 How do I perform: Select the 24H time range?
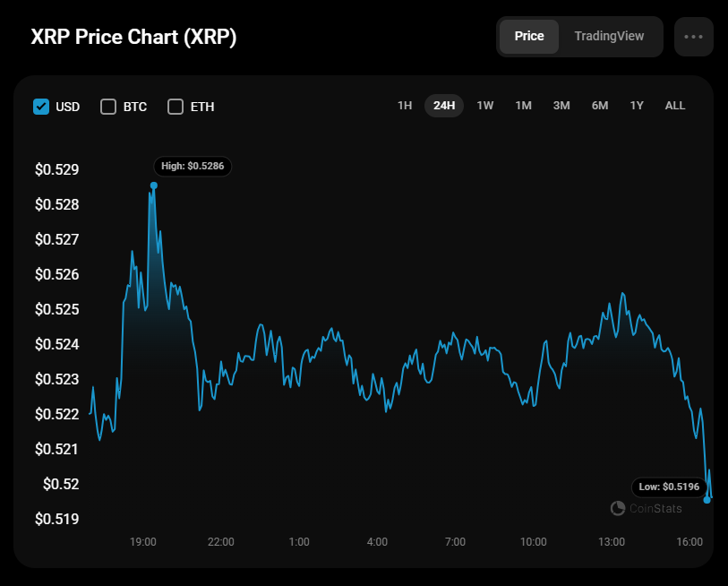444,106
